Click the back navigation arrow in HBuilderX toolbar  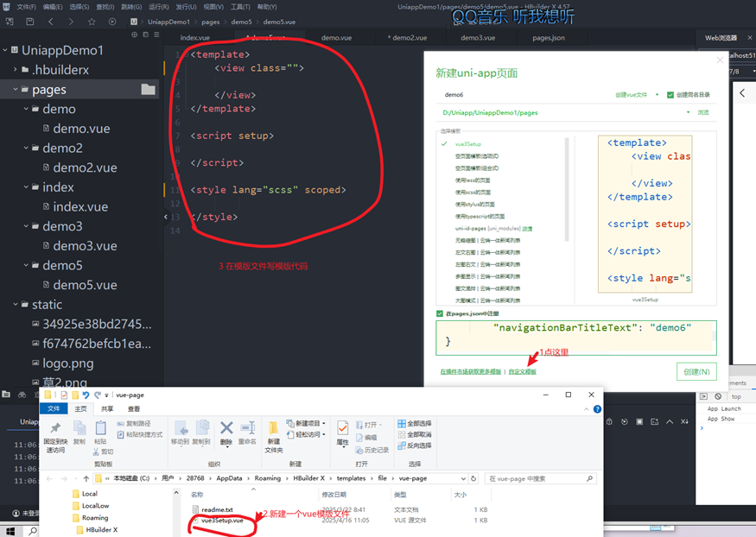(51, 22)
